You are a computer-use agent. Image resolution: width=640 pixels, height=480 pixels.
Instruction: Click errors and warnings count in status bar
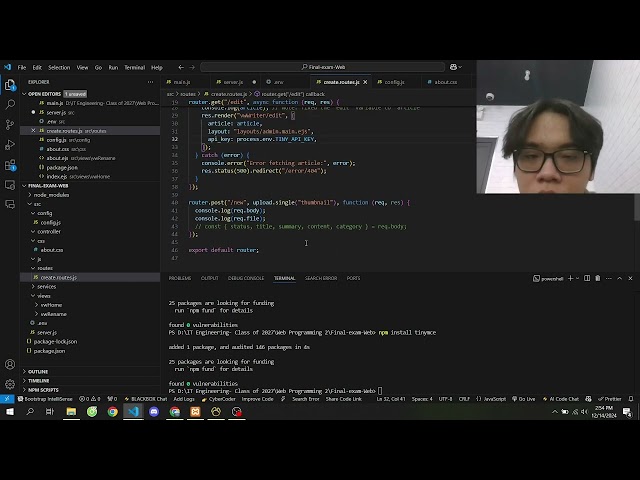pyautogui.click(x=89, y=399)
